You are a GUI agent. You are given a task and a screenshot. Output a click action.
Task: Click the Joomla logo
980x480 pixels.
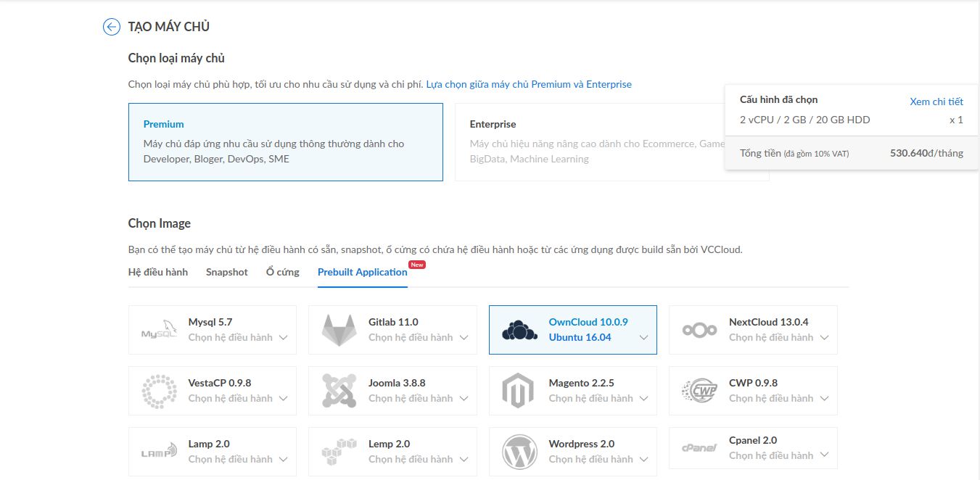coord(339,391)
